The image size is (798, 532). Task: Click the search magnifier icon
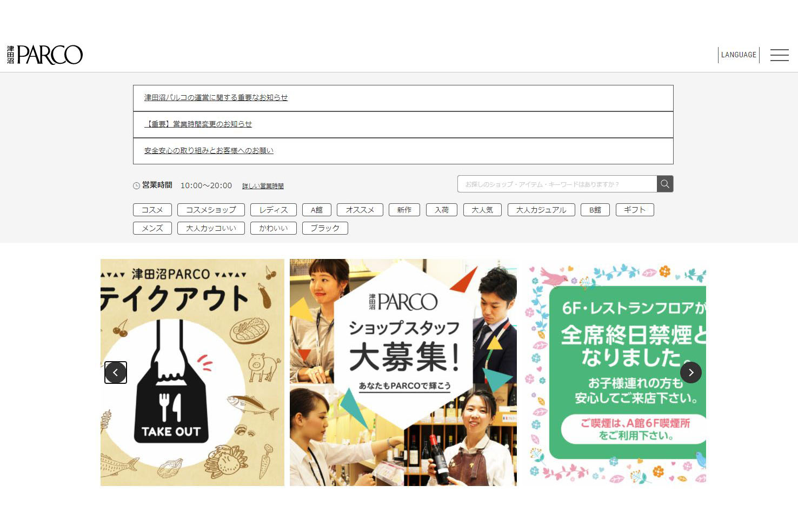coord(665,184)
